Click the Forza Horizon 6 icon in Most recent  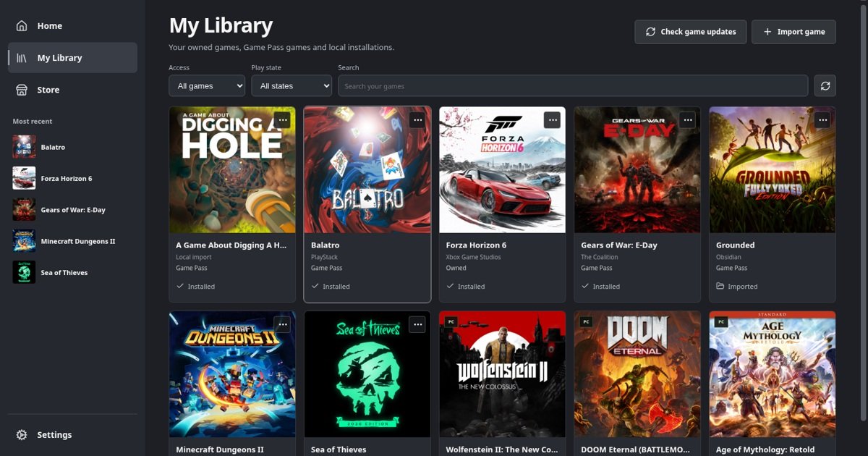(x=24, y=178)
